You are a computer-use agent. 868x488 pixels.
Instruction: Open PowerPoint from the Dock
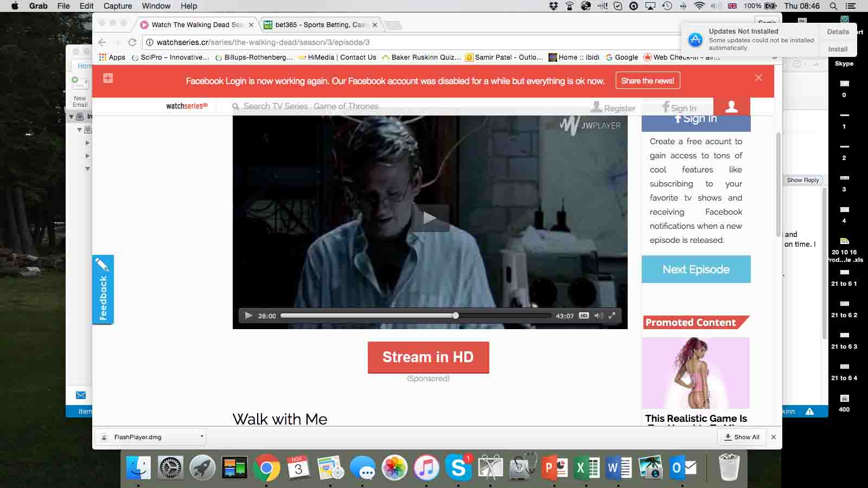pos(554,467)
